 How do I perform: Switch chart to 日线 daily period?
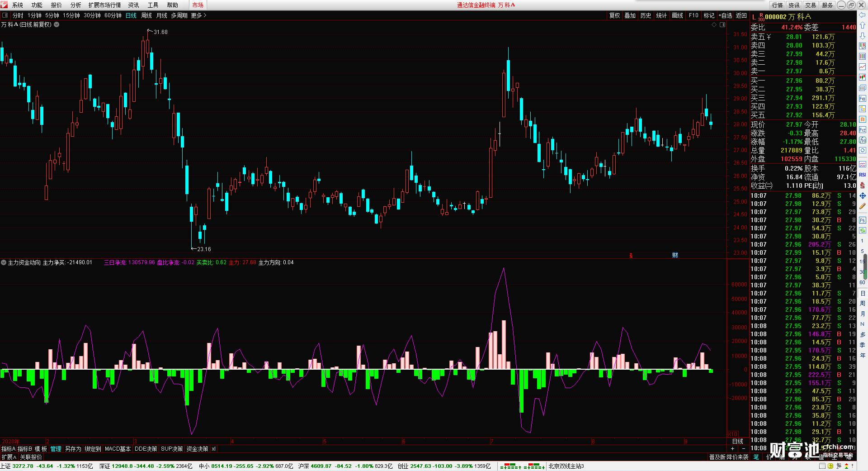click(131, 15)
